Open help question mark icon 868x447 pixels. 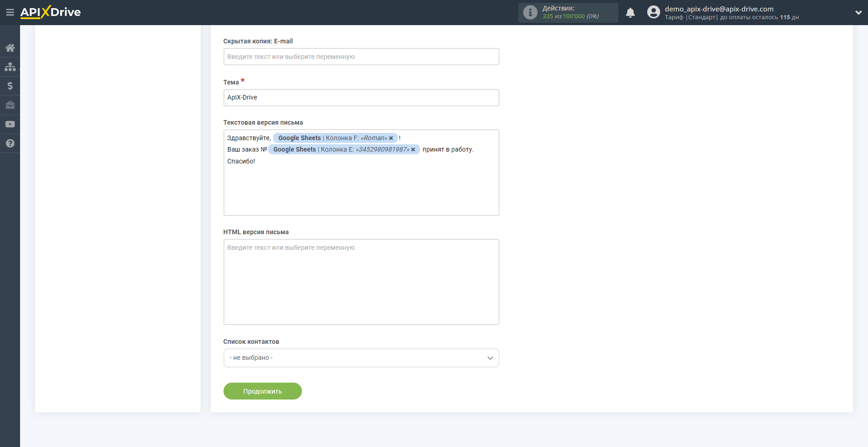point(10,143)
